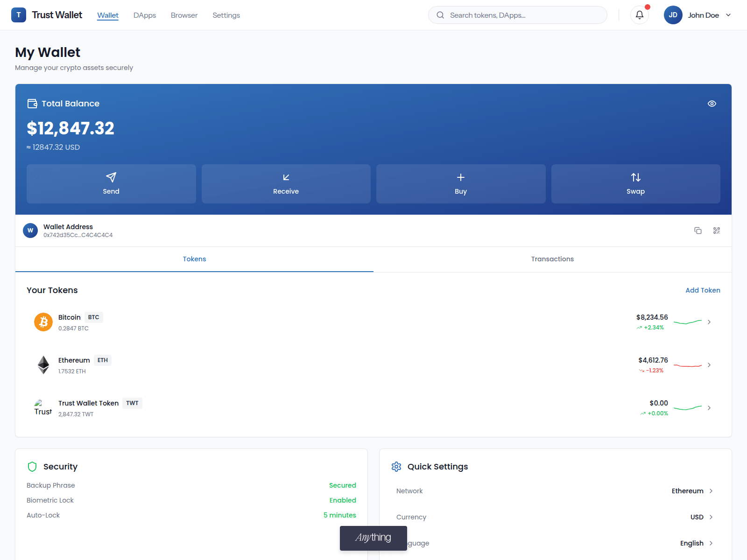This screenshot has height=560, width=747.
Task: Click the 2,847.32 TWT amount
Action: [76, 414]
